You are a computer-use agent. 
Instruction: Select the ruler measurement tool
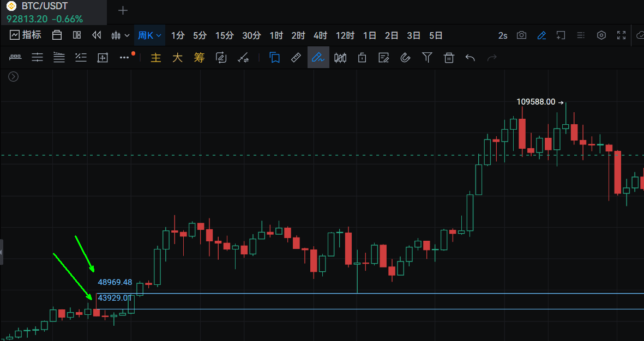pyautogui.click(x=296, y=57)
